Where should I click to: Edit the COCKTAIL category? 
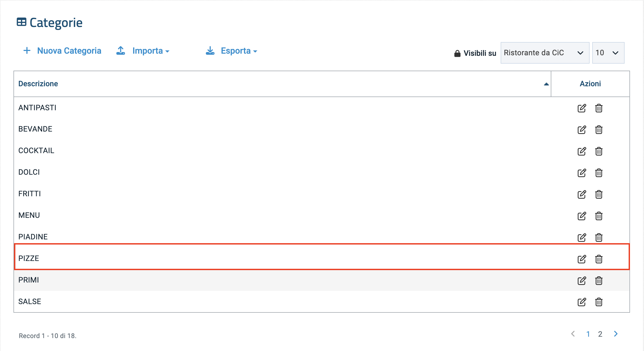point(581,151)
